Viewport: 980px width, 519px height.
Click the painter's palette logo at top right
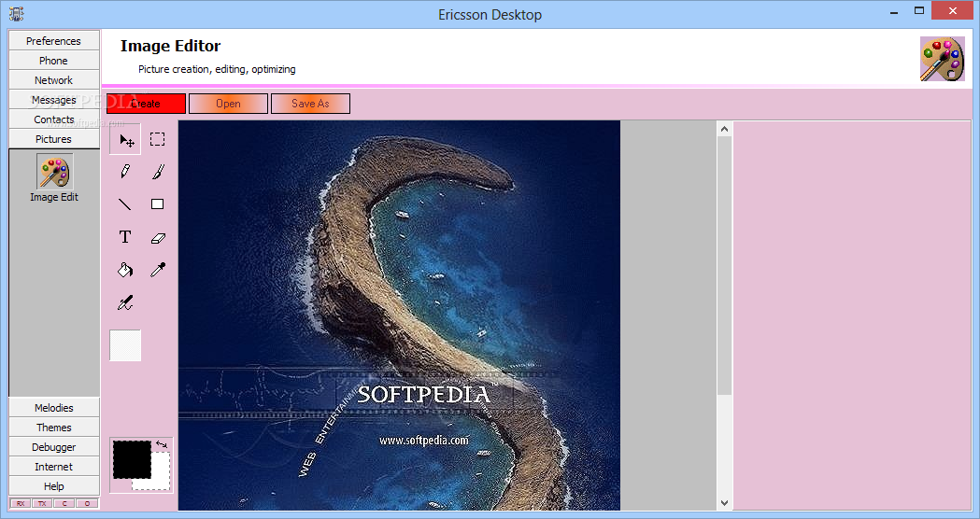tap(943, 59)
